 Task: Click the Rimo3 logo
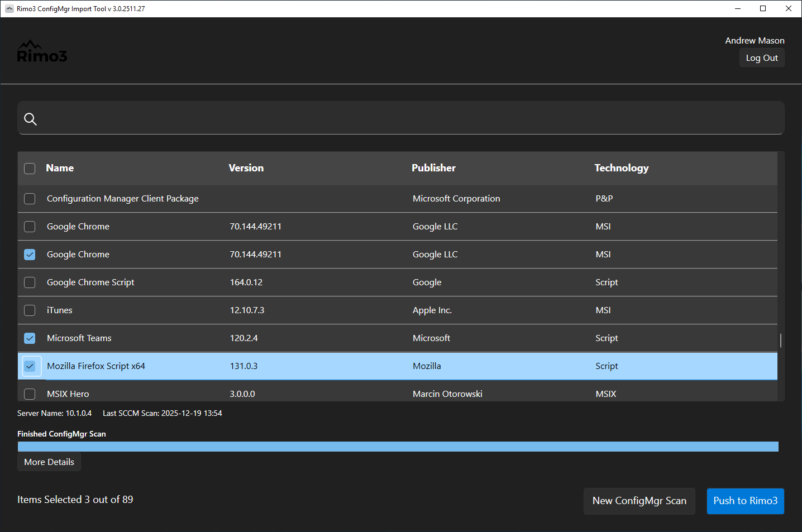coord(42,52)
